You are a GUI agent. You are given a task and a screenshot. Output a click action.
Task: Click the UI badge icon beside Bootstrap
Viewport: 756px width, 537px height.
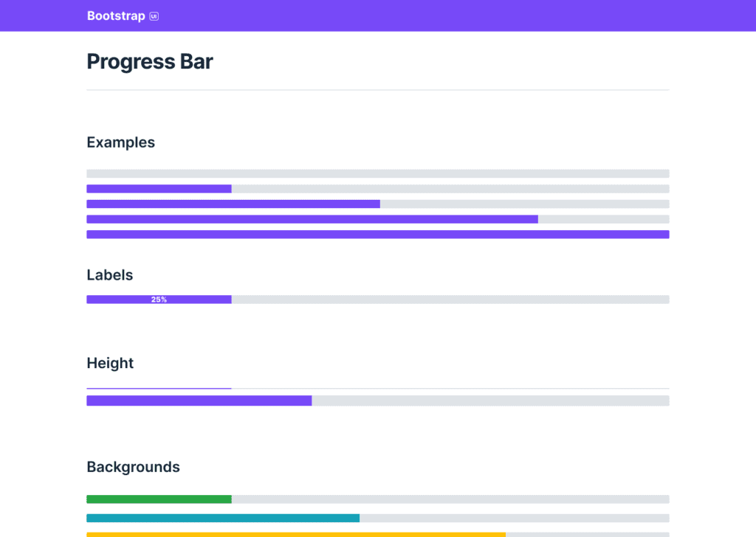(154, 15)
